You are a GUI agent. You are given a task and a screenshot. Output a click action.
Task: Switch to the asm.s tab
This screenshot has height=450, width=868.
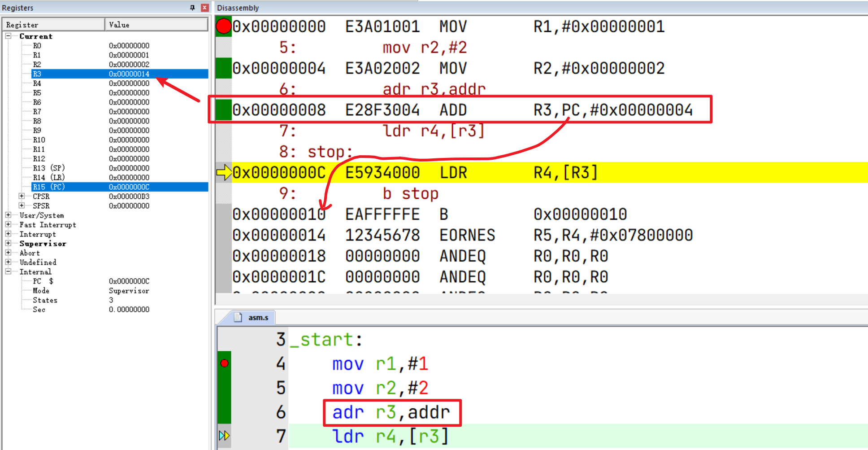[253, 317]
